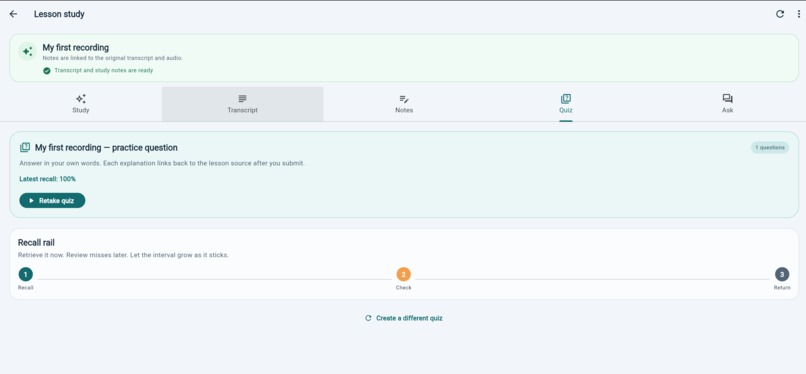
Task: Click the Latest recall: 100% text
Action: 47,179
